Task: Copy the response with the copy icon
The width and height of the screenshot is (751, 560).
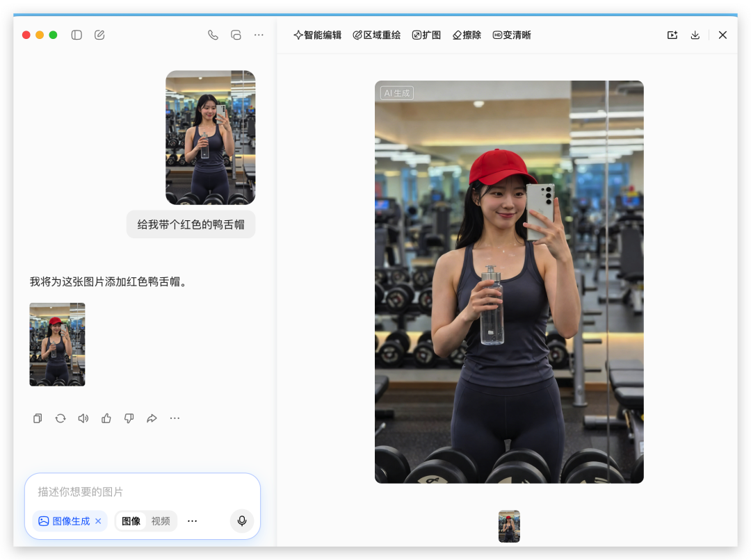Action: [38, 418]
